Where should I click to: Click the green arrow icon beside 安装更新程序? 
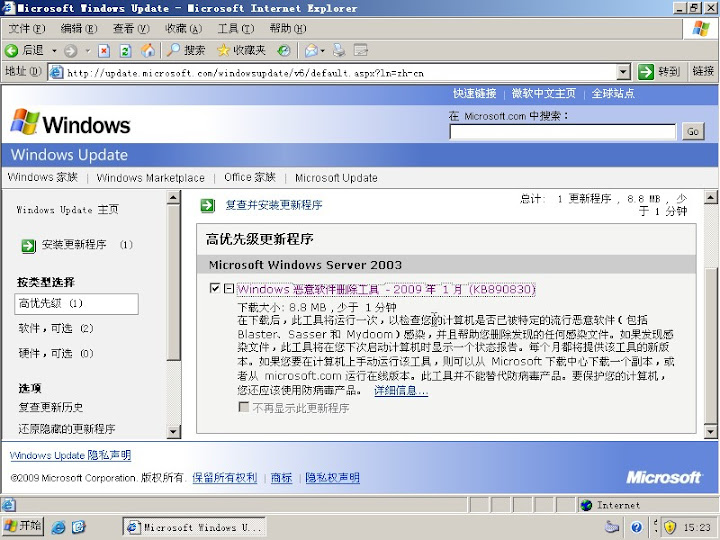click(x=28, y=246)
